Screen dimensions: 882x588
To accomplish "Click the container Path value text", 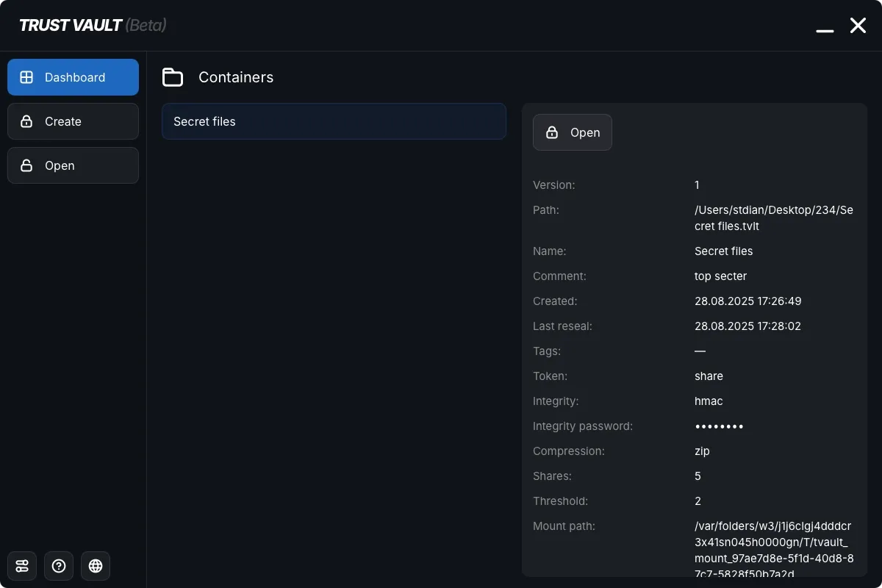I will 773,218.
